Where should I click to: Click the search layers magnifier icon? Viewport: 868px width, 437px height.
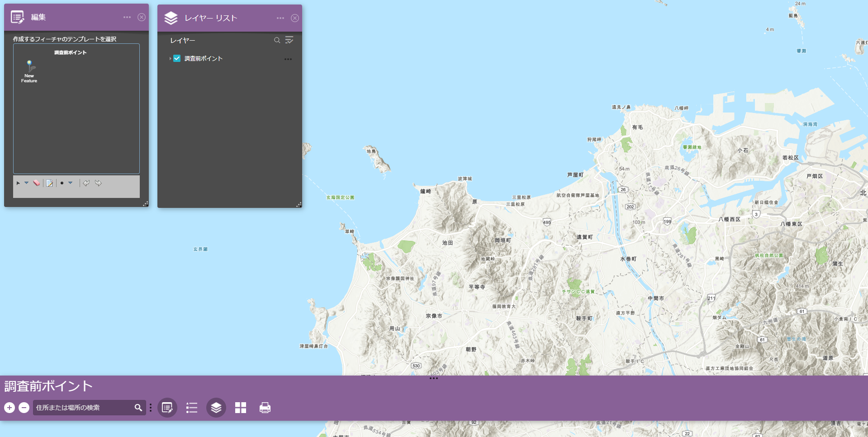point(277,40)
